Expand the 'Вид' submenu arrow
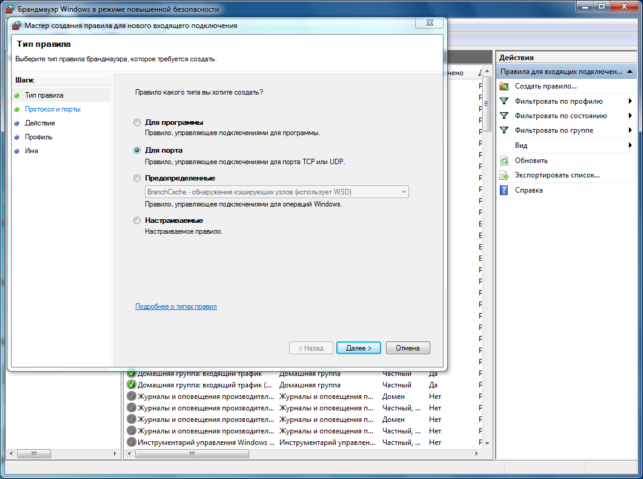The height and width of the screenshot is (479, 643). click(x=630, y=145)
